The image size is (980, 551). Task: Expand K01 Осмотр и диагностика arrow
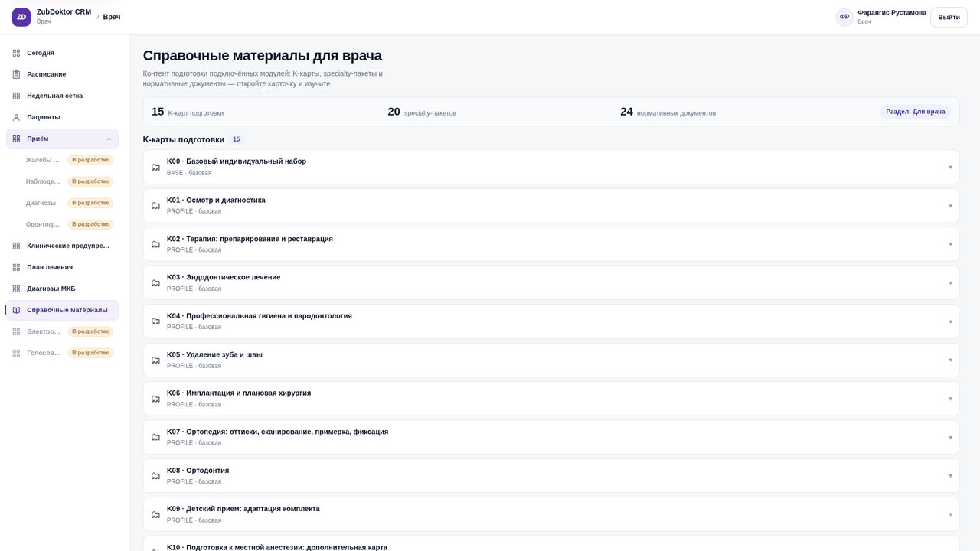(x=950, y=206)
